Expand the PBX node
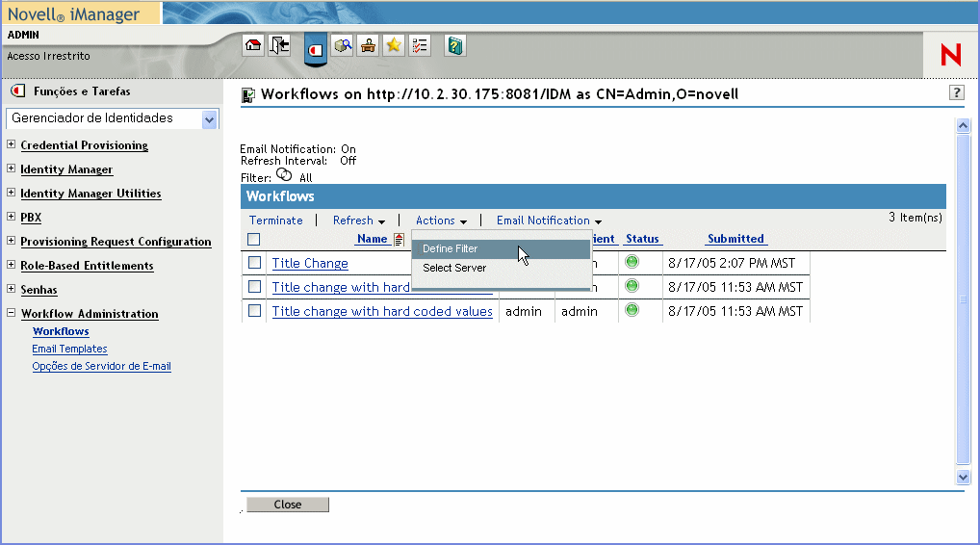The height and width of the screenshot is (545, 980). pyautogui.click(x=12, y=217)
